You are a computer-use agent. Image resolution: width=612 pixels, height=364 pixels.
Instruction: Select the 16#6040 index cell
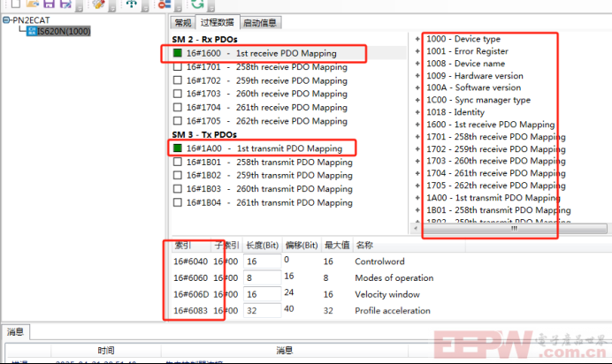[190, 262]
